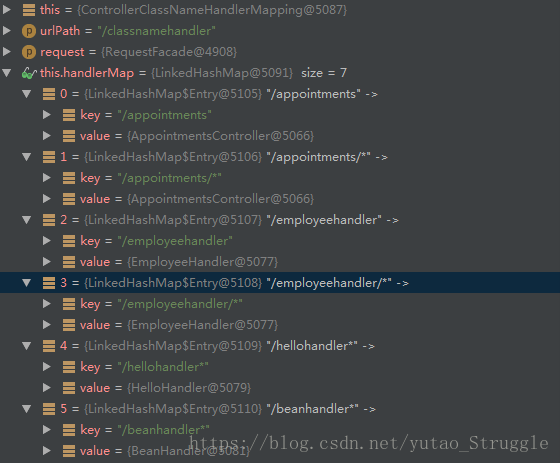
Task: Collapse entry 4 /hellohandler*
Action: [27, 346]
